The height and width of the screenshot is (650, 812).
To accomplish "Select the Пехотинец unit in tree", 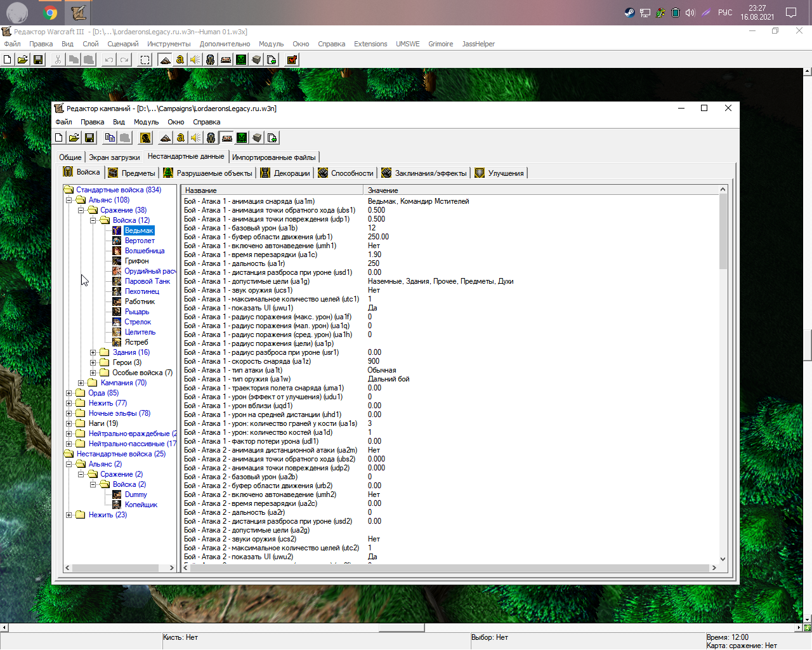I will pyautogui.click(x=142, y=291).
